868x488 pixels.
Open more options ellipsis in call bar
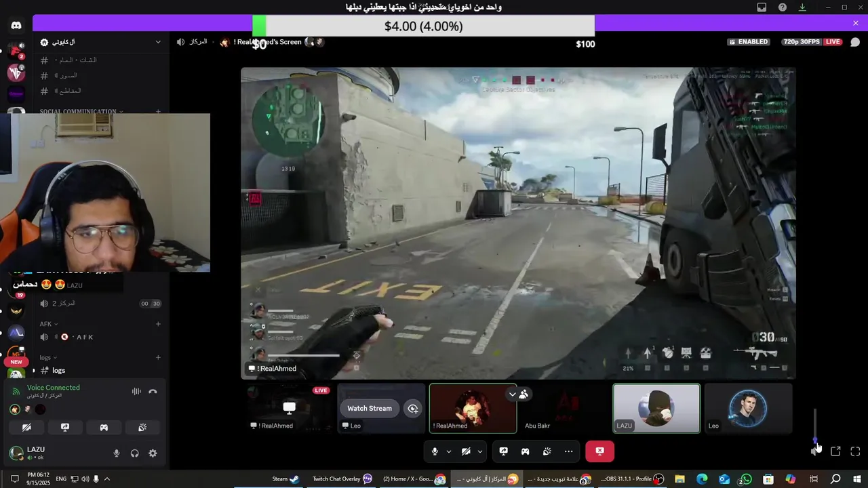pos(568,451)
